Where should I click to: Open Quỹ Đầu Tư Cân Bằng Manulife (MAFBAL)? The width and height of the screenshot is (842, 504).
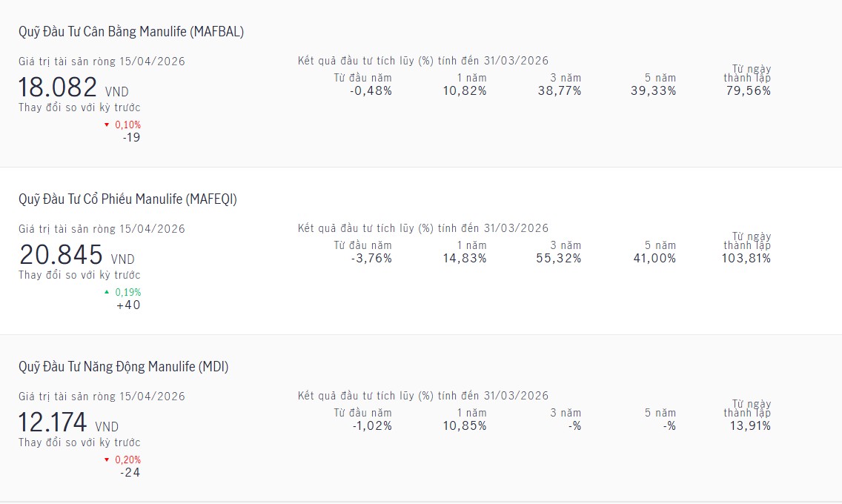[x=131, y=32]
